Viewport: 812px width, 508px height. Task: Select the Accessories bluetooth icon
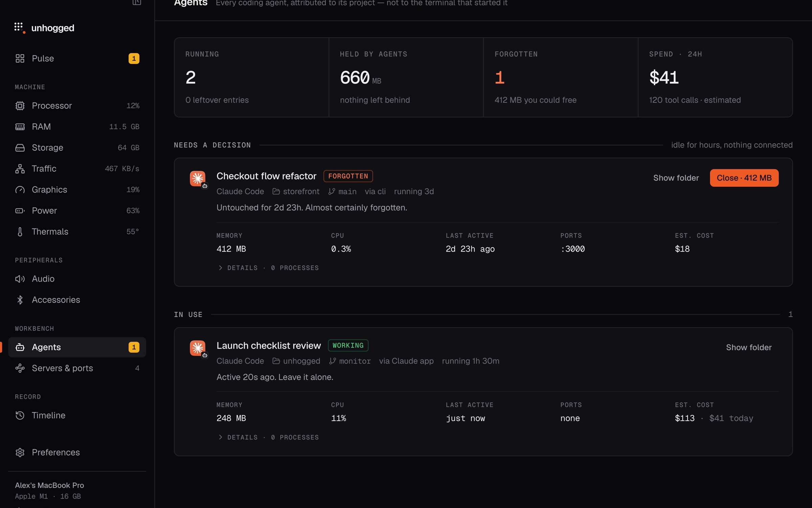pyautogui.click(x=20, y=300)
